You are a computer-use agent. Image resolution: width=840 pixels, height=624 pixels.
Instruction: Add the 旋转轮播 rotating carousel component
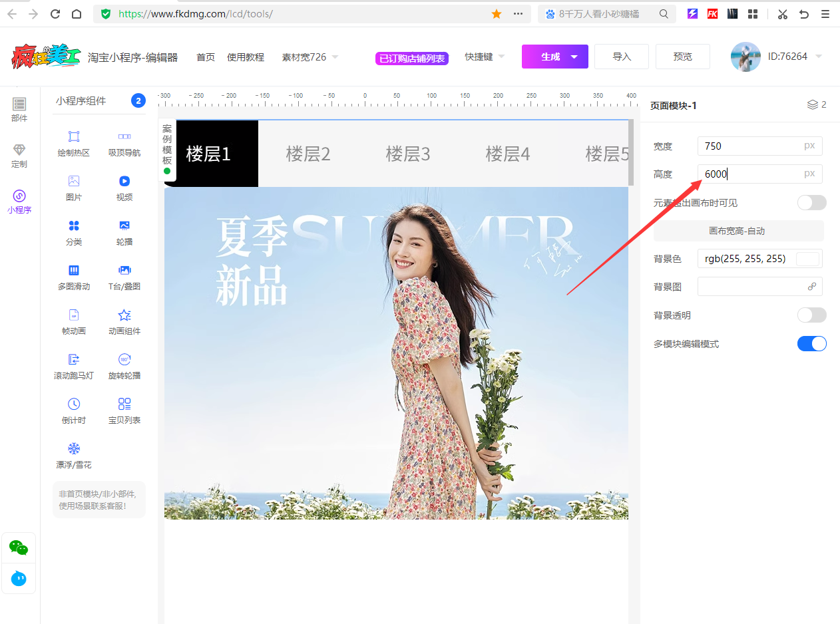pos(124,367)
